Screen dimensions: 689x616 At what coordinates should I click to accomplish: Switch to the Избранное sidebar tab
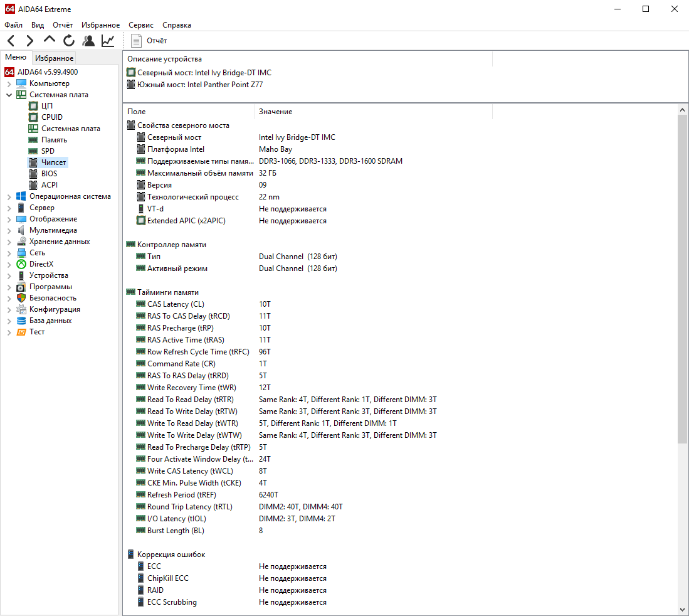pos(54,58)
